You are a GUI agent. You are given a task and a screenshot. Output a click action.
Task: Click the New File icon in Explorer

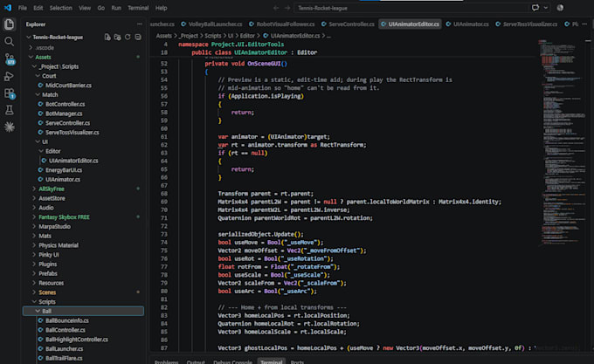(107, 37)
